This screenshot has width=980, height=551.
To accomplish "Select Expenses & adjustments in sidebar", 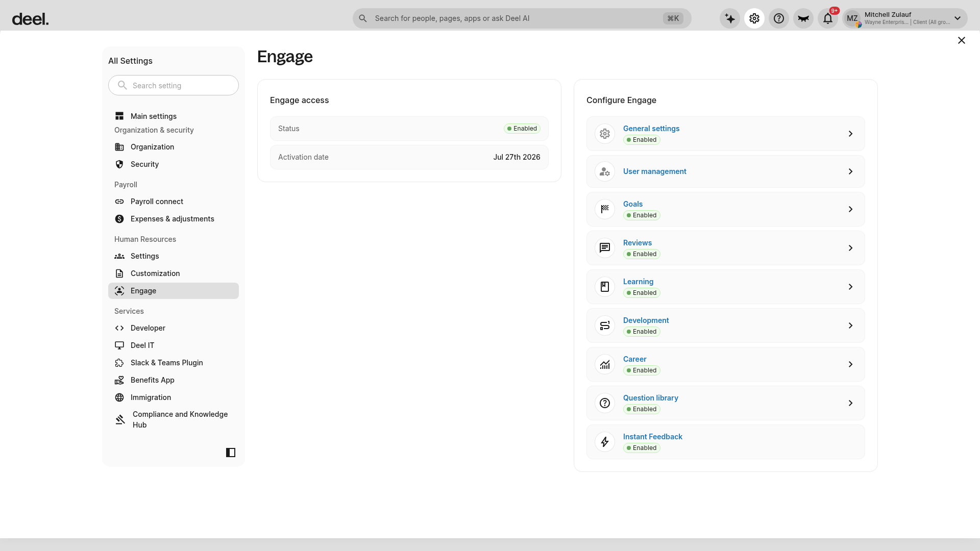I will pos(174,219).
